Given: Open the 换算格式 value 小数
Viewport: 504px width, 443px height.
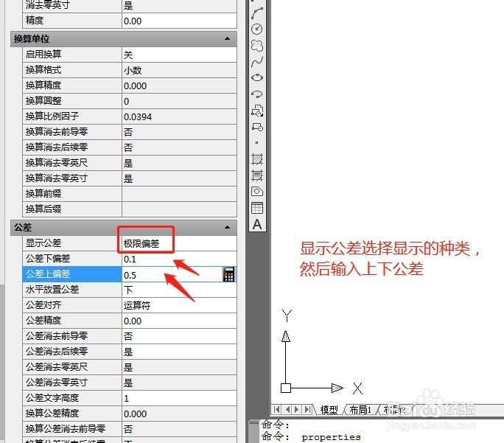Looking at the screenshot, I should 179,70.
